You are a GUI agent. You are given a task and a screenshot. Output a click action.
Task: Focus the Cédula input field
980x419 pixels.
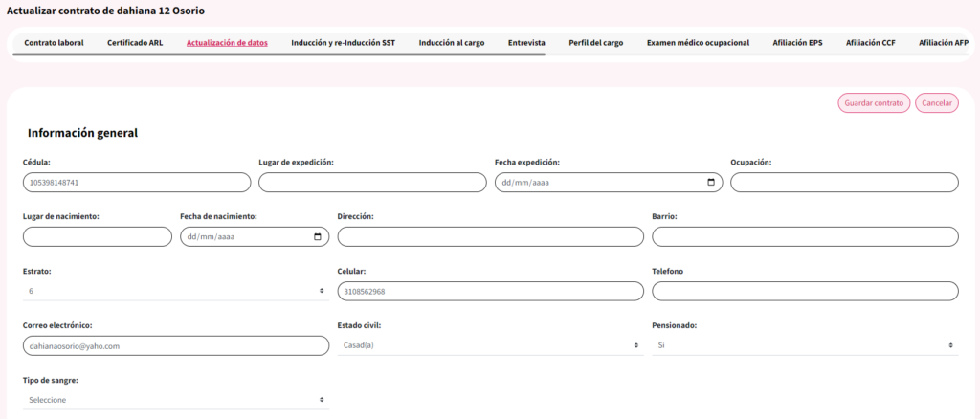coord(137,183)
